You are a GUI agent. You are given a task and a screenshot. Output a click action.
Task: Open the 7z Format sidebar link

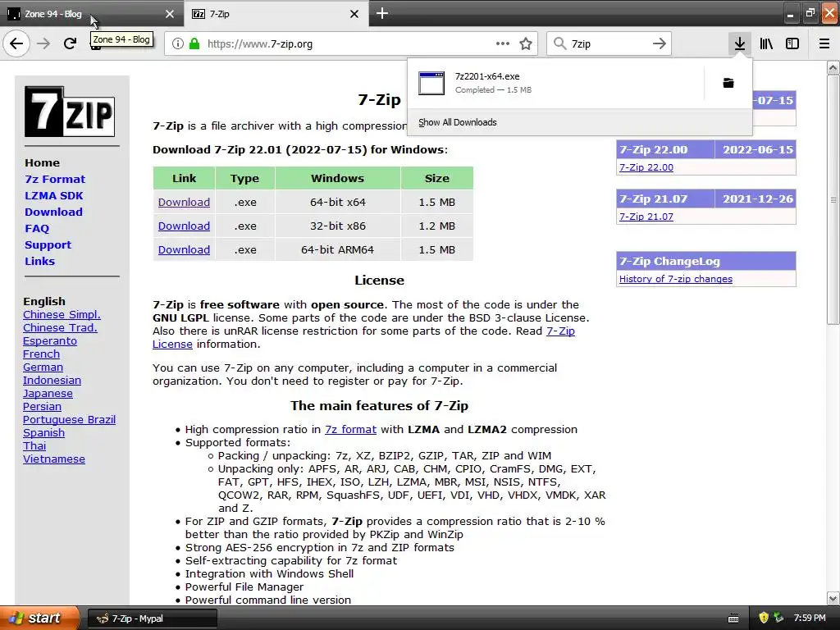pyautogui.click(x=55, y=180)
